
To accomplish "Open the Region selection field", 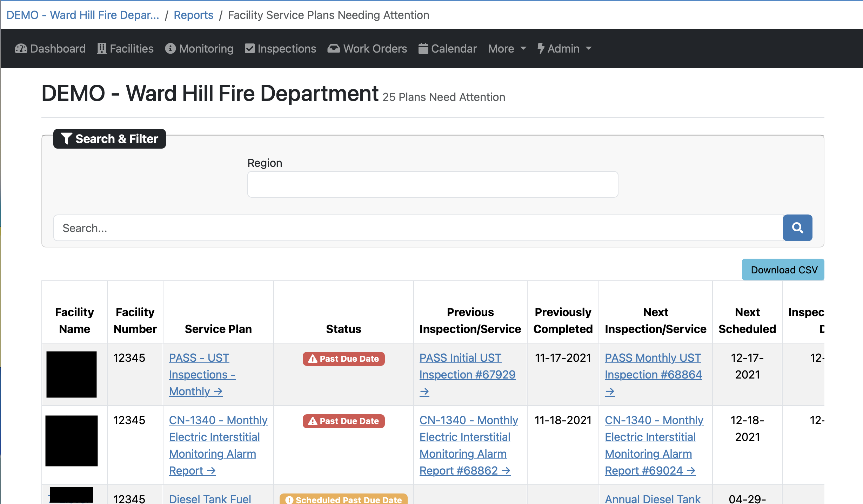I will point(432,184).
